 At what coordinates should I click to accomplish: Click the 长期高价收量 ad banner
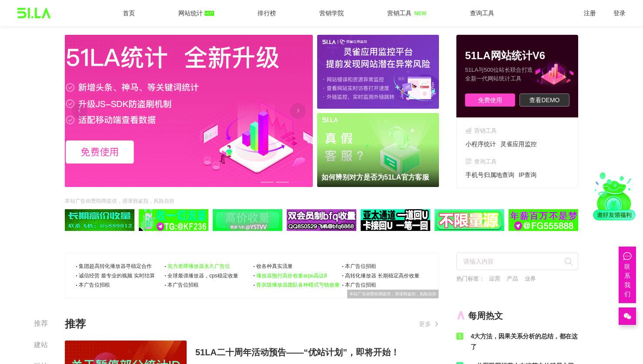100,220
